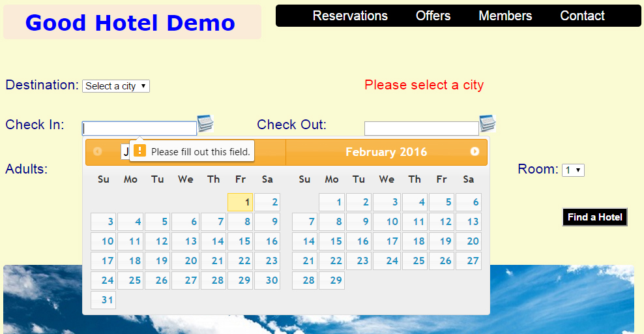Choose February 1 in the datepicker

332,202
